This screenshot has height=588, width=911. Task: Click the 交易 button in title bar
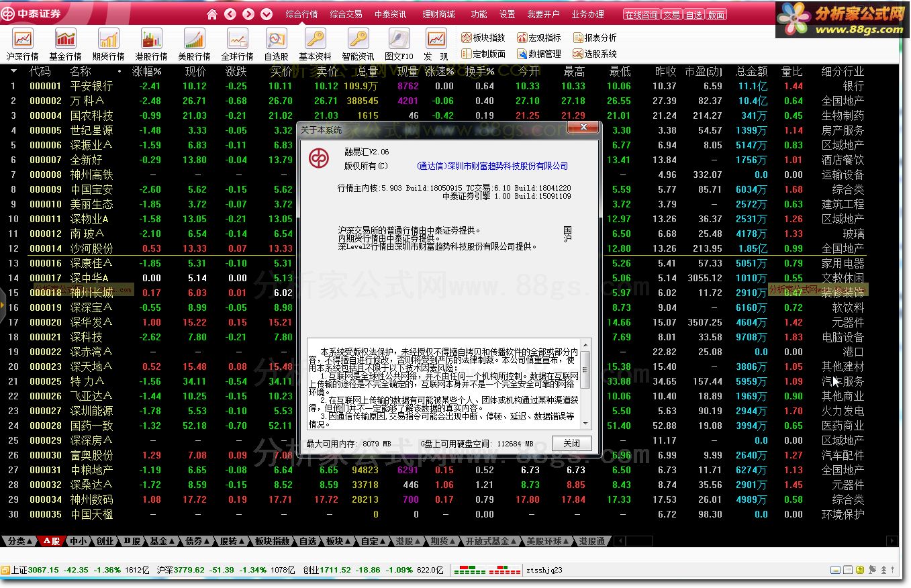tap(671, 15)
